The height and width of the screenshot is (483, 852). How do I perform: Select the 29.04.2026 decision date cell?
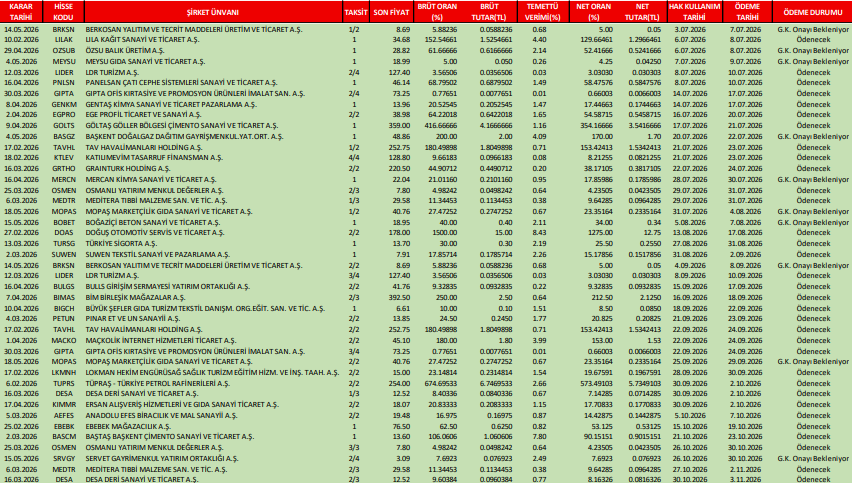[21, 51]
